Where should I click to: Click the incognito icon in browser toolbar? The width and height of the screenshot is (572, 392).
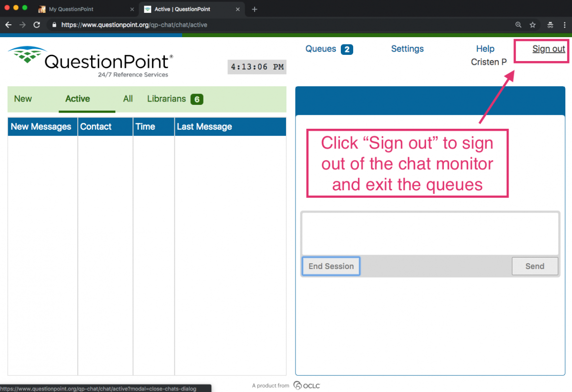tap(550, 25)
